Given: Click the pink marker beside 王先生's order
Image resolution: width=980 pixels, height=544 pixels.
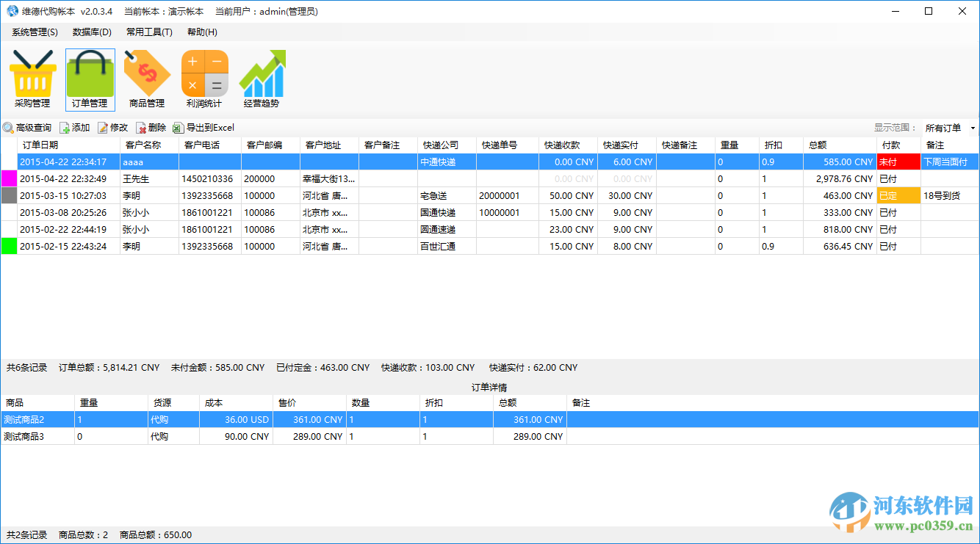Looking at the screenshot, I should (x=7, y=178).
